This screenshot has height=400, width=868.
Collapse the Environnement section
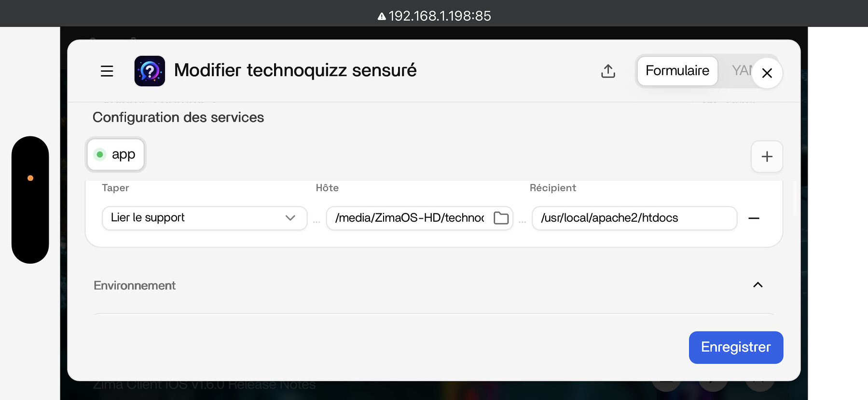click(x=758, y=285)
